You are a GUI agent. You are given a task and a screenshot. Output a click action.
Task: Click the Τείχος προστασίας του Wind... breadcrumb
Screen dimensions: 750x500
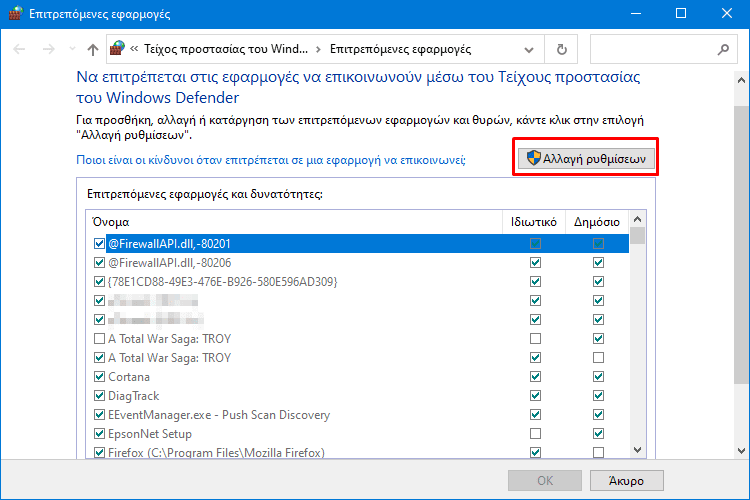pos(226,49)
